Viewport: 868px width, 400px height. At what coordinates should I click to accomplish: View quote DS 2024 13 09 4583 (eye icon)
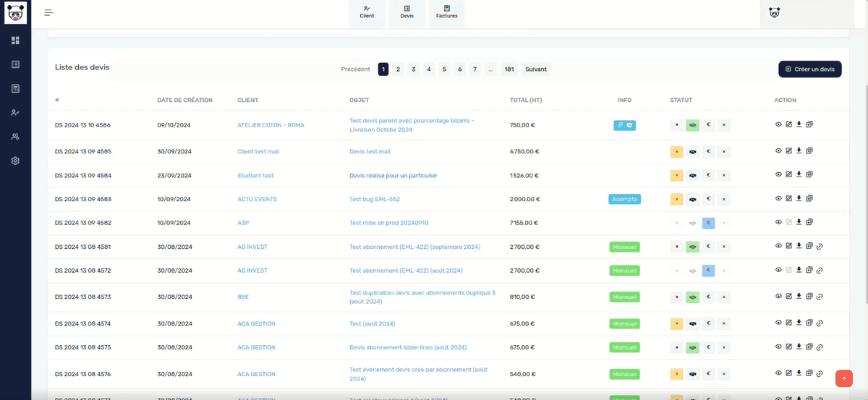pos(778,198)
